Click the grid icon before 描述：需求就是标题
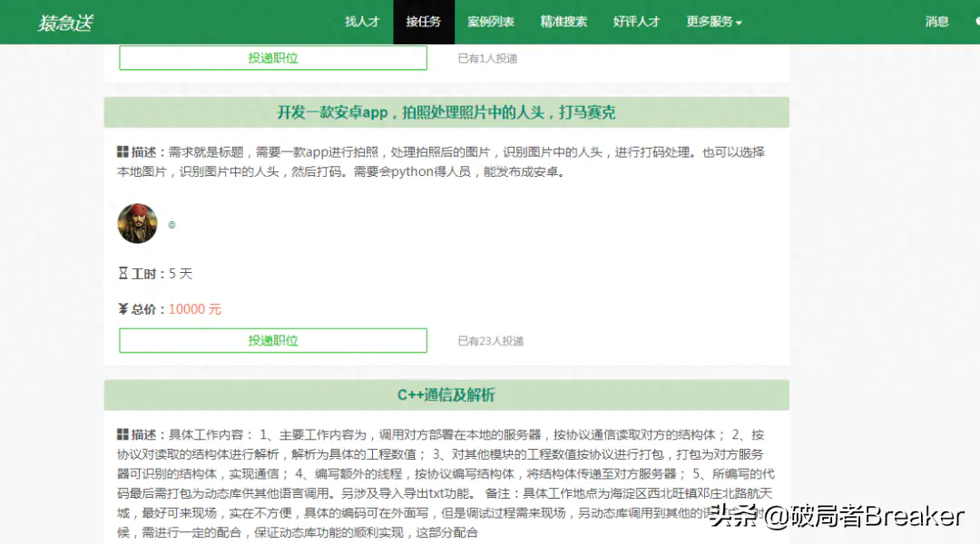Image resolution: width=980 pixels, height=544 pixels. click(122, 151)
